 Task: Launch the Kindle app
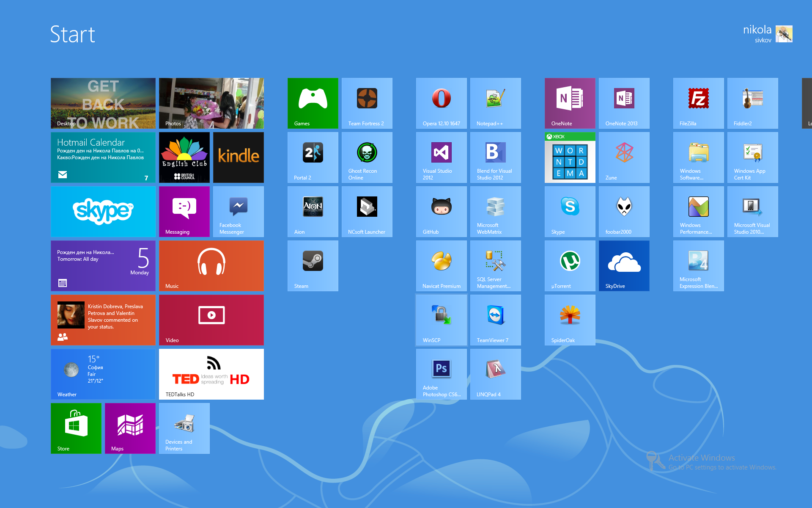[239, 157]
